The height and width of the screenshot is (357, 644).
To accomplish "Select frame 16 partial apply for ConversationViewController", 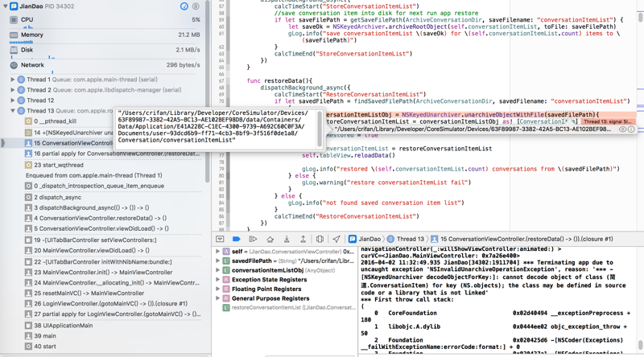I will click(x=113, y=154).
